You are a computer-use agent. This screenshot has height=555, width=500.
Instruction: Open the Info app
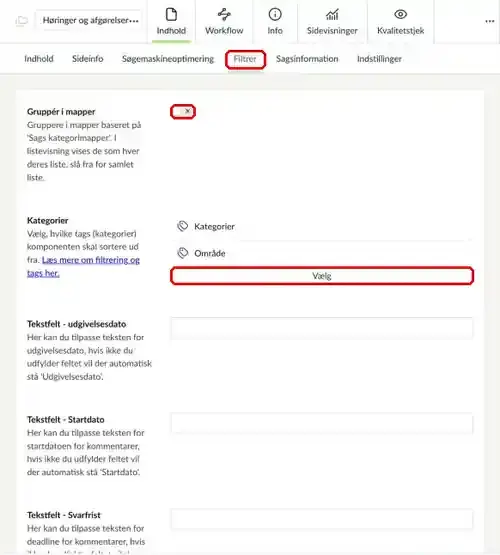point(275,22)
